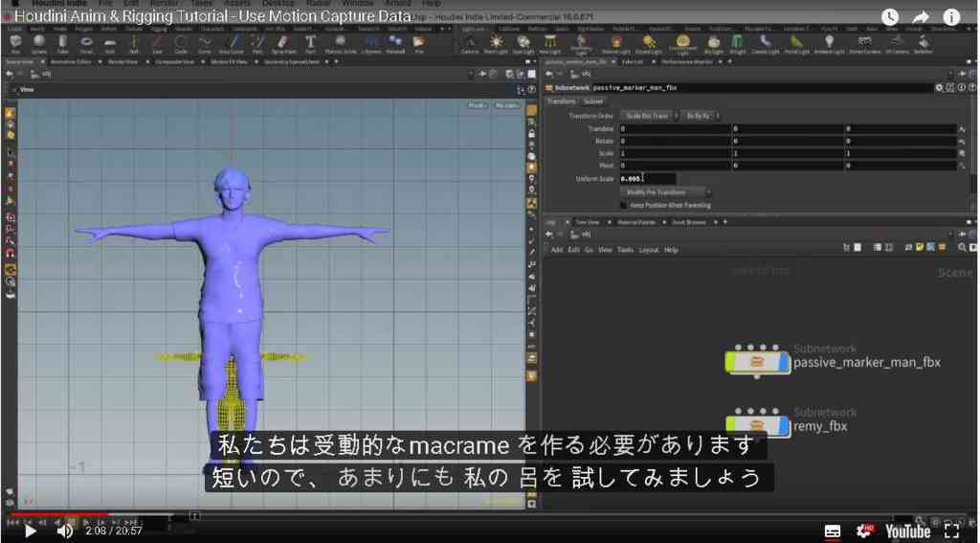Play the YouTube video
980x543 pixels.
pos(30,532)
